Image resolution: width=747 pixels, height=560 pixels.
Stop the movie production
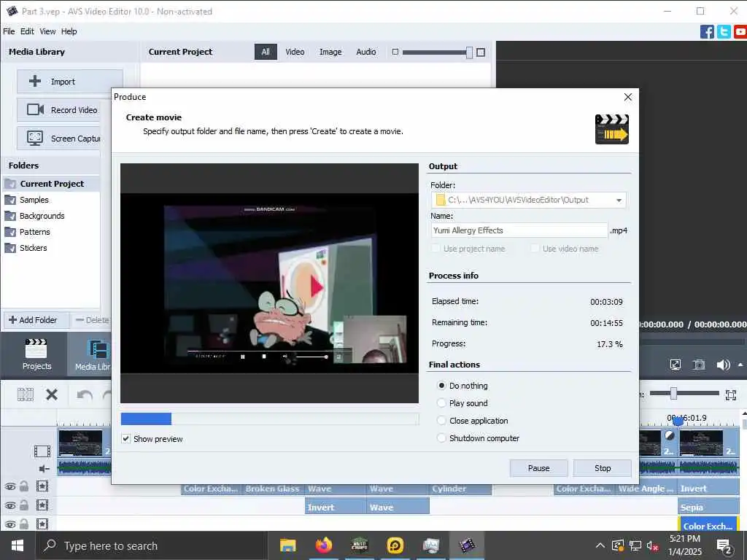coord(603,468)
